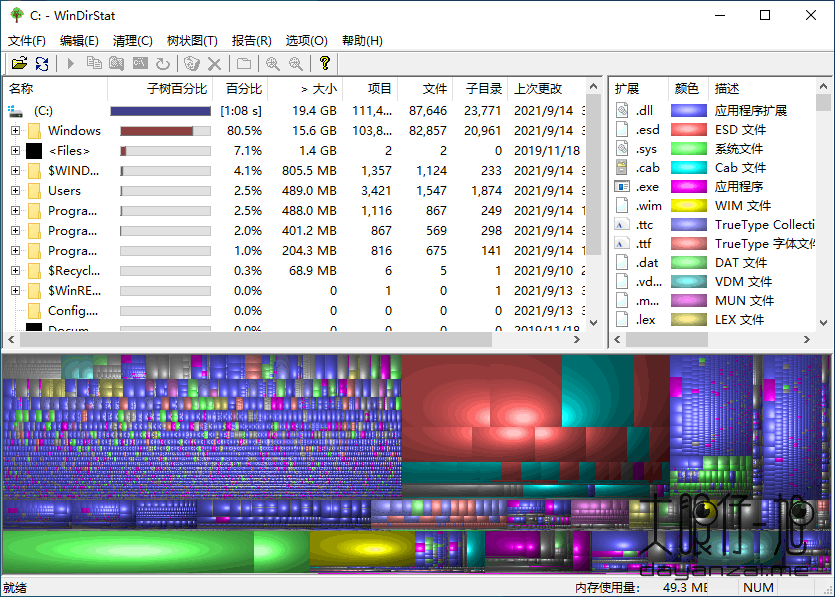Expand the <Files> node
The image size is (835, 597).
[x=15, y=151]
